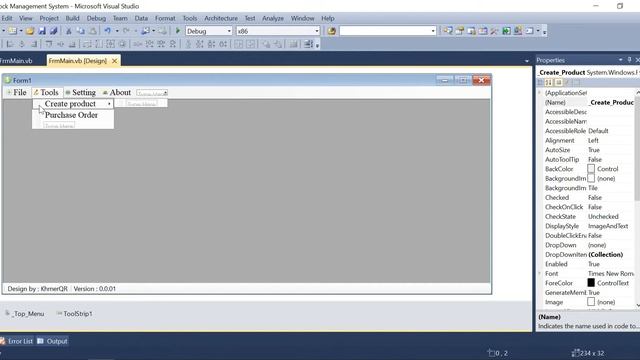Open the Type Here dropdown in the form's menu strip

point(165,93)
